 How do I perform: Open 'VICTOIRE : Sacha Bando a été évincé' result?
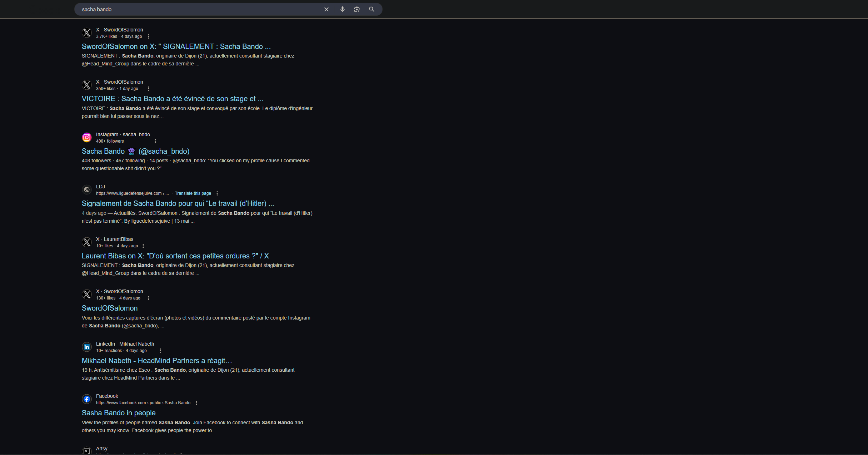coord(173,99)
